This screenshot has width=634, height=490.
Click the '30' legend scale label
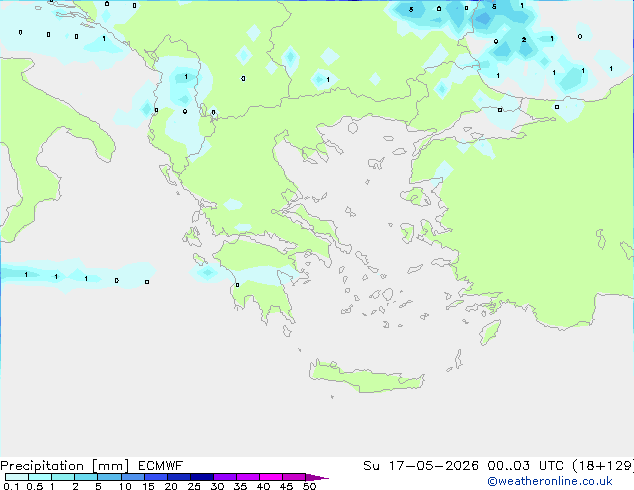(x=217, y=486)
